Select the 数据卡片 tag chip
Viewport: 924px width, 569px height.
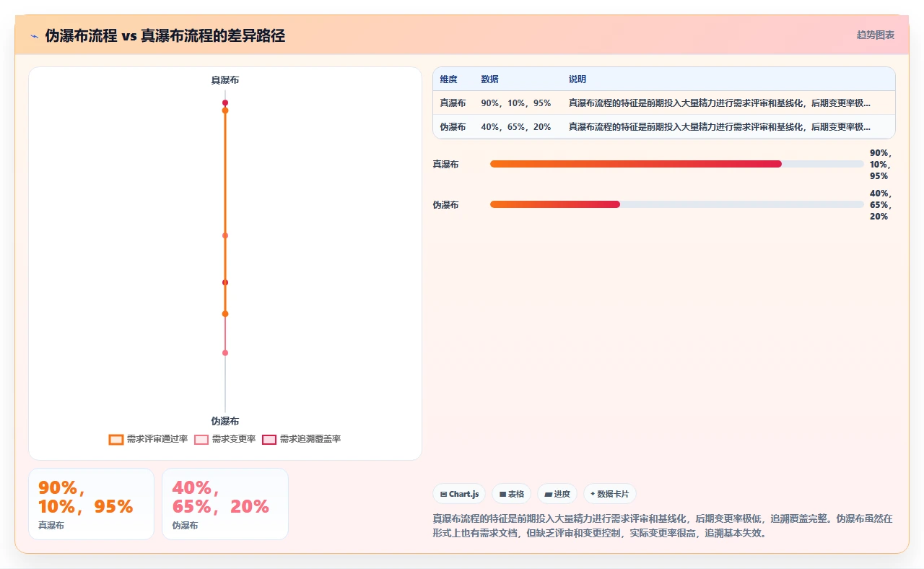pos(610,494)
